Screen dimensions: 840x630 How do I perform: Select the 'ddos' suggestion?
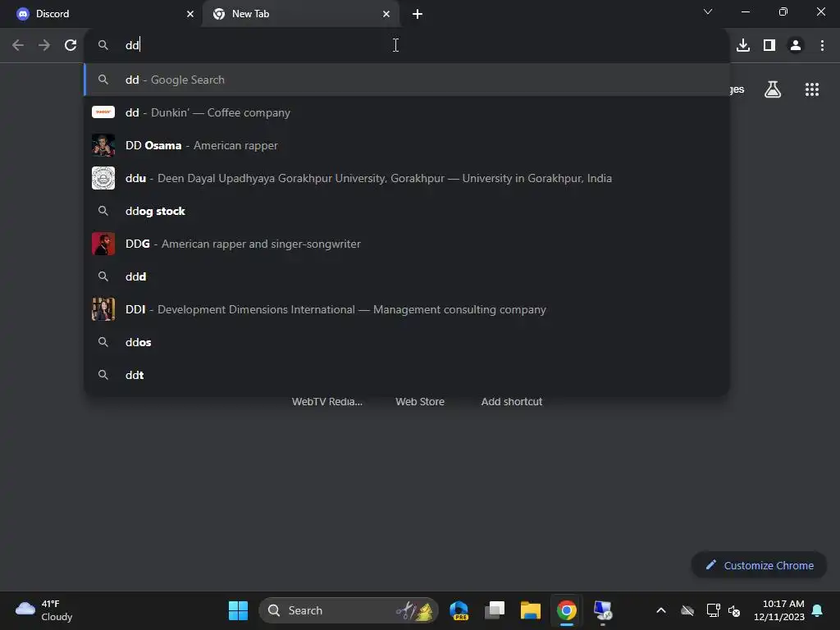(407, 342)
